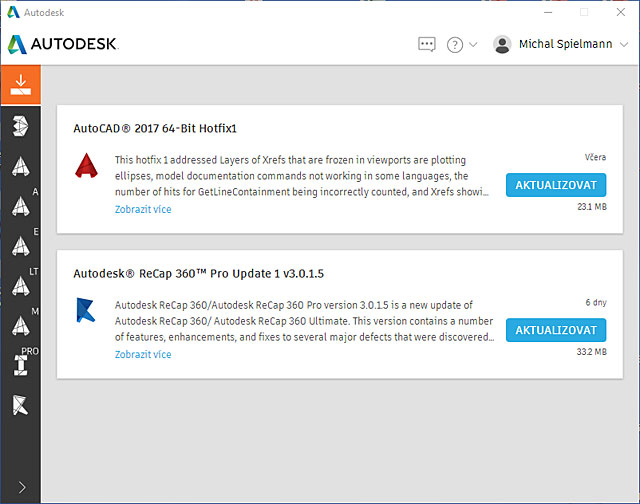The width and height of the screenshot is (640, 504).
Task: Click the user avatar icon
Action: (502, 44)
